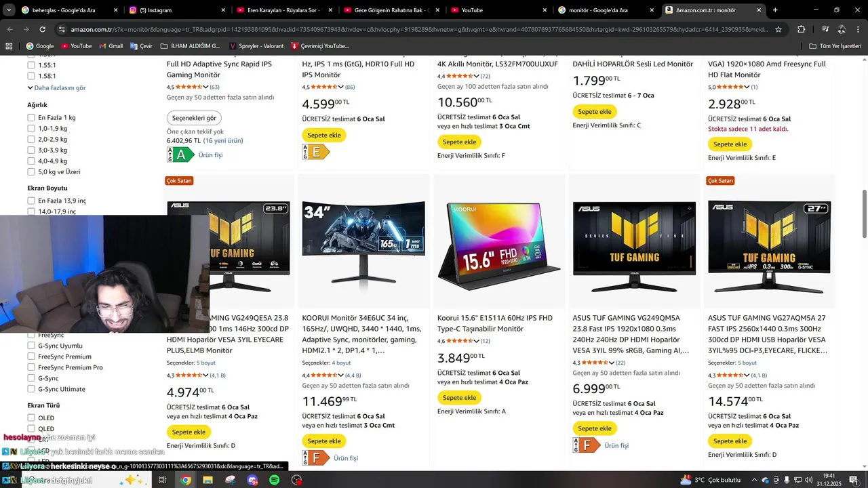Open Spotify from the taskbar
The image size is (868, 488).
(x=274, y=480)
